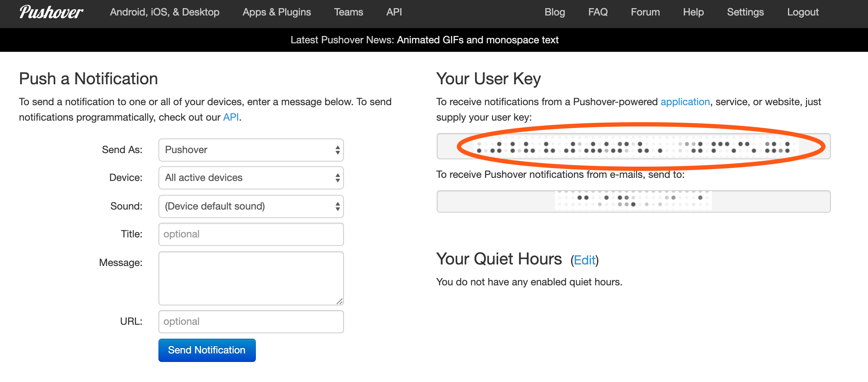Open Android, iOS, & Desktop page
Image resolution: width=868 pixels, height=382 pixels.
[165, 12]
